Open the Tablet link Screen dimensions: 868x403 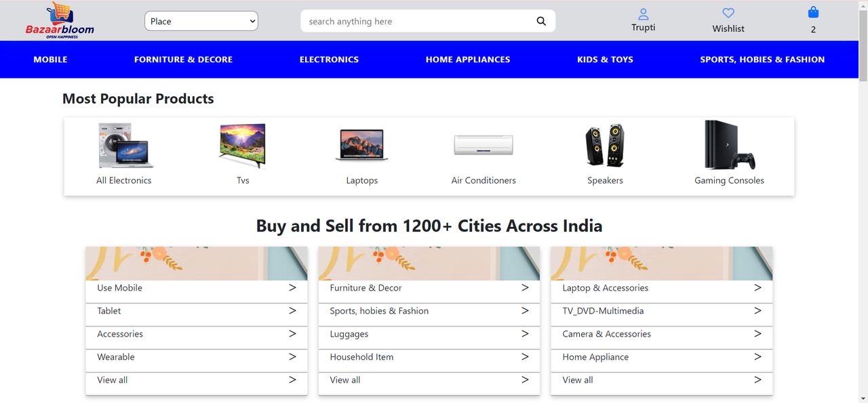[108, 311]
